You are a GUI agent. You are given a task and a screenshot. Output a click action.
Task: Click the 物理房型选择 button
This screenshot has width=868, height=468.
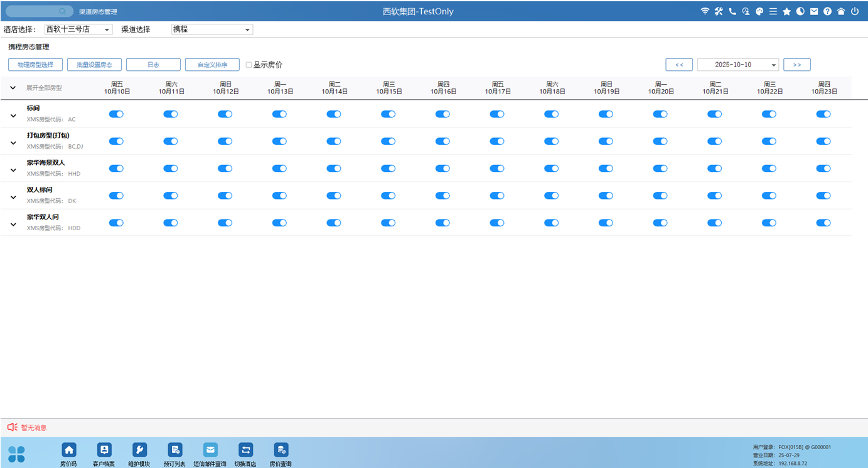click(35, 65)
